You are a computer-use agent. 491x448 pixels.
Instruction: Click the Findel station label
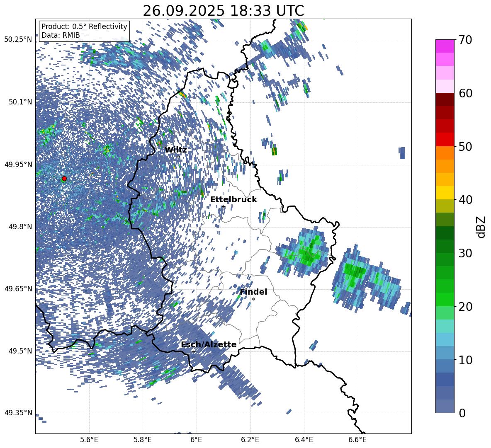coord(253,292)
